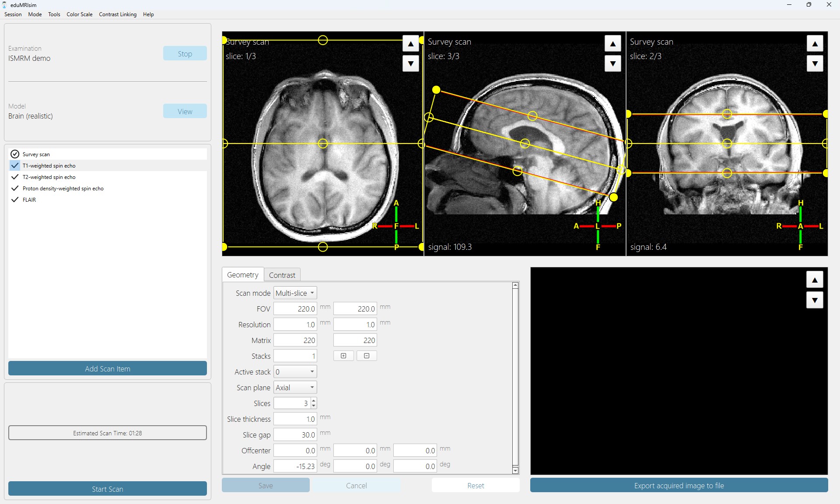The width and height of the screenshot is (840, 504).
Task: Select Survey scan item in list
Action: coord(108,154)
